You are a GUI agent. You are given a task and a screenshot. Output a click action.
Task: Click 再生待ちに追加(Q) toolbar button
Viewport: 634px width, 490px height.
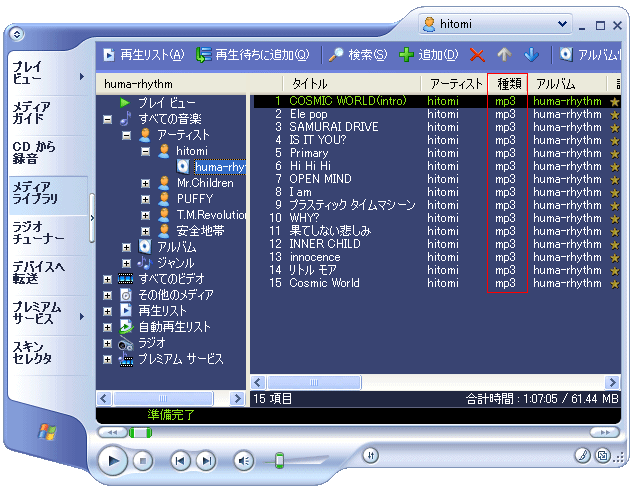(x=253, y=55)
